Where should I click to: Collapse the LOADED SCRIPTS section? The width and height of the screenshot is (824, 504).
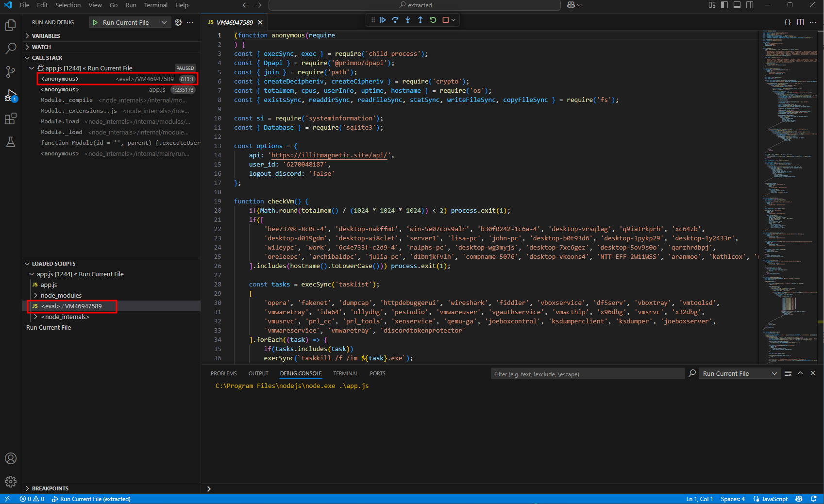pos(112,264)
